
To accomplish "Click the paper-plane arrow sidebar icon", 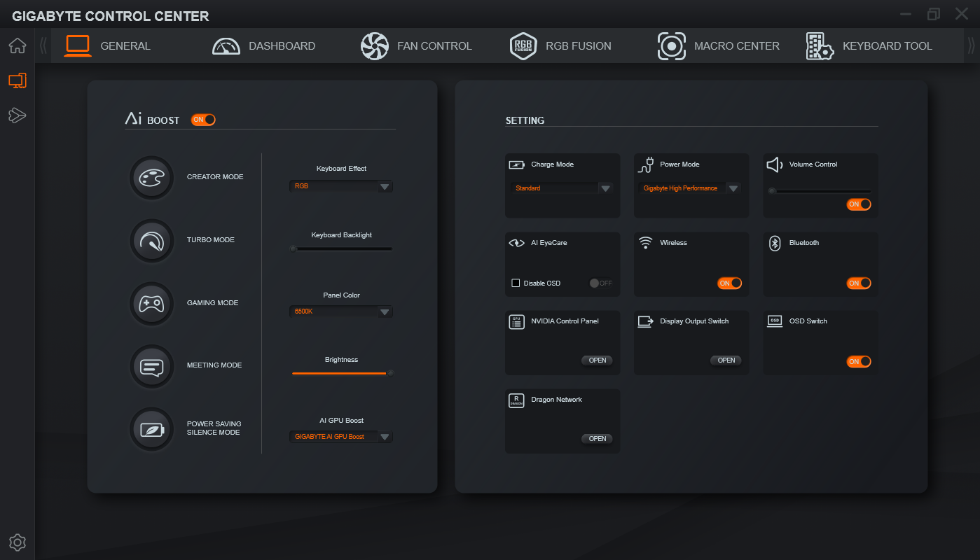I will coord(18,115).
